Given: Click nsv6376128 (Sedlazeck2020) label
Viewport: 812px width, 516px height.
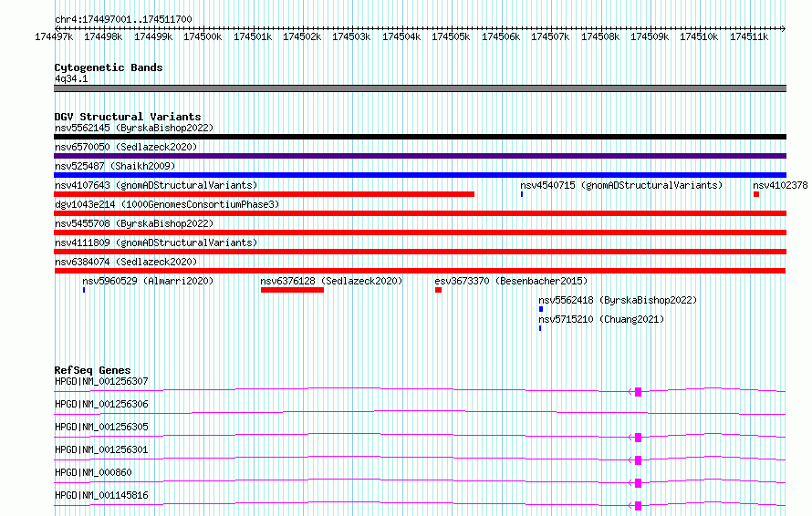Looking at the screenshot, I should (331, 281).
